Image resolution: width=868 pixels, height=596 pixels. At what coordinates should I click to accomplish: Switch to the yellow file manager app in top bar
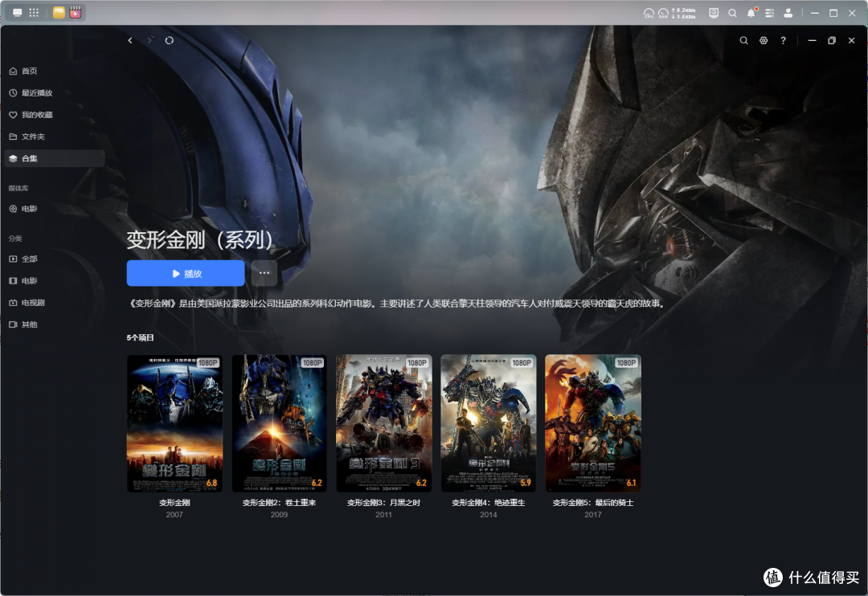[59, 13]
